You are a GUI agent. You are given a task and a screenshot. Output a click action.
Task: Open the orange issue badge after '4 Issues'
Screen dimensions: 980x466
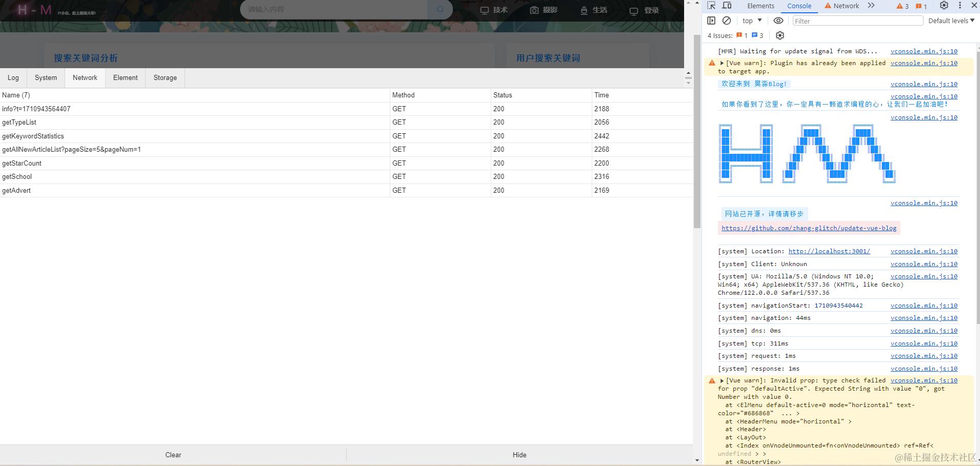742,35
